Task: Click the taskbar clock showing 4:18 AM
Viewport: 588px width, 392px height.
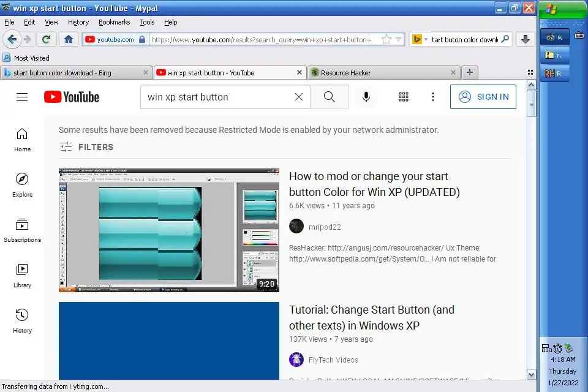Action: tap(563, 360)
